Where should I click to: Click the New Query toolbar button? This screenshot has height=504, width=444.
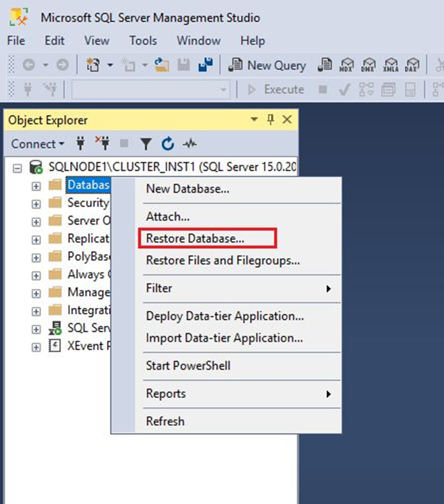tap(268, 65)
